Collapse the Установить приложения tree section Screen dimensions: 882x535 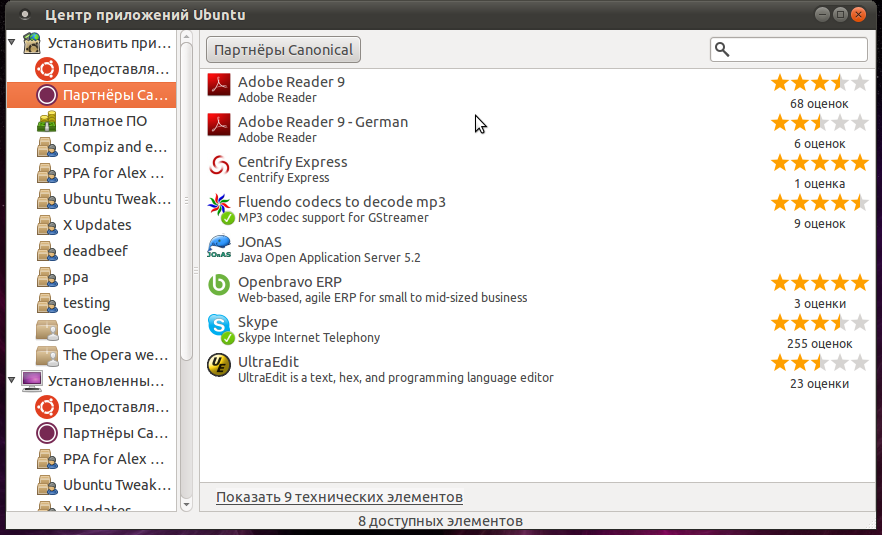[12, 43]
